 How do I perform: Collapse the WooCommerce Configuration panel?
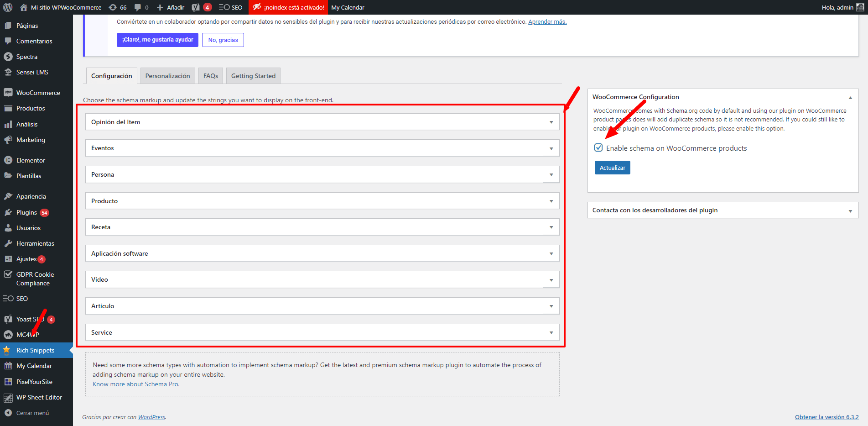(x=850, y=97)
